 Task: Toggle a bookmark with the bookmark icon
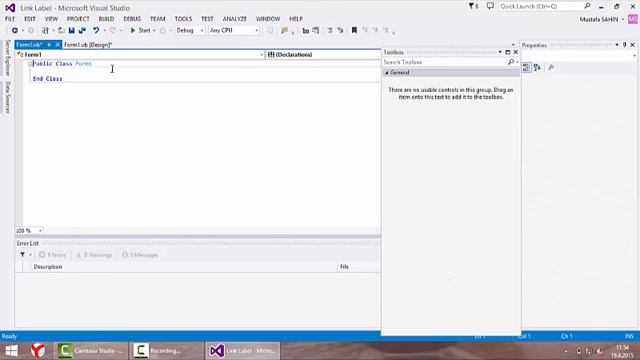click(x=354, y=31)
